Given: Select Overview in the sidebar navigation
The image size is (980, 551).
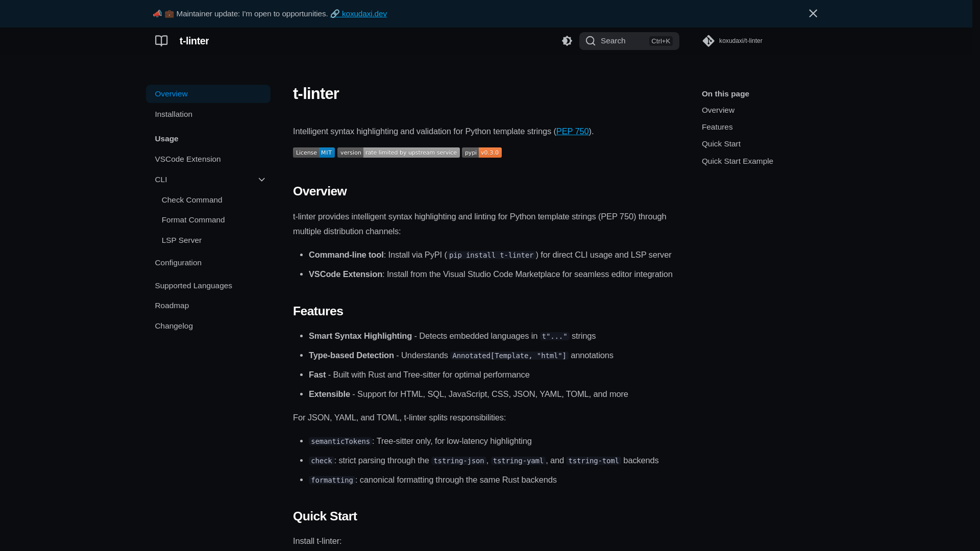Looking at the screenshot, I should point(208,94).
